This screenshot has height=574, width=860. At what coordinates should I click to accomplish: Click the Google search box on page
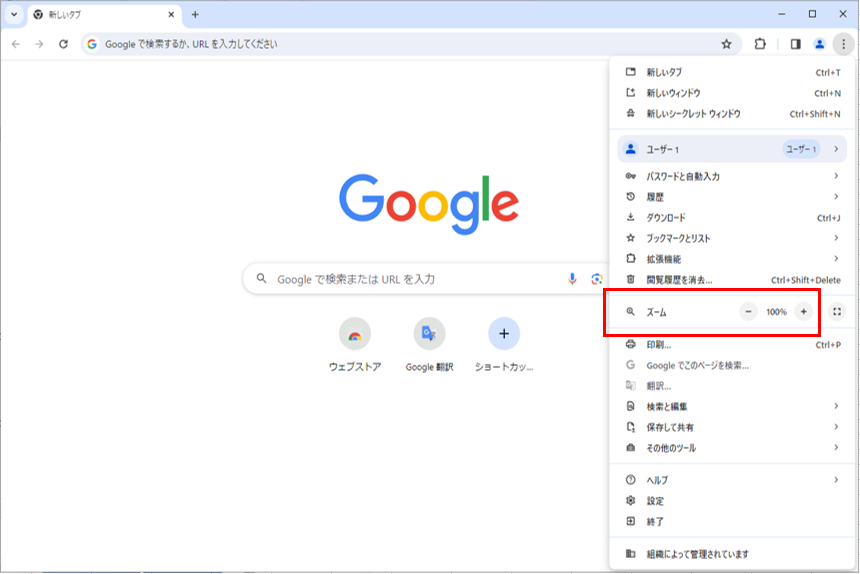427,279
